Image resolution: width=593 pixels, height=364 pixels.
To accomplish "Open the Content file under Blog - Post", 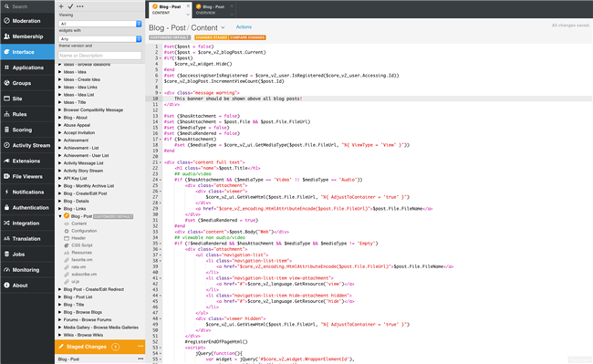I will click(x=78, y=224).
